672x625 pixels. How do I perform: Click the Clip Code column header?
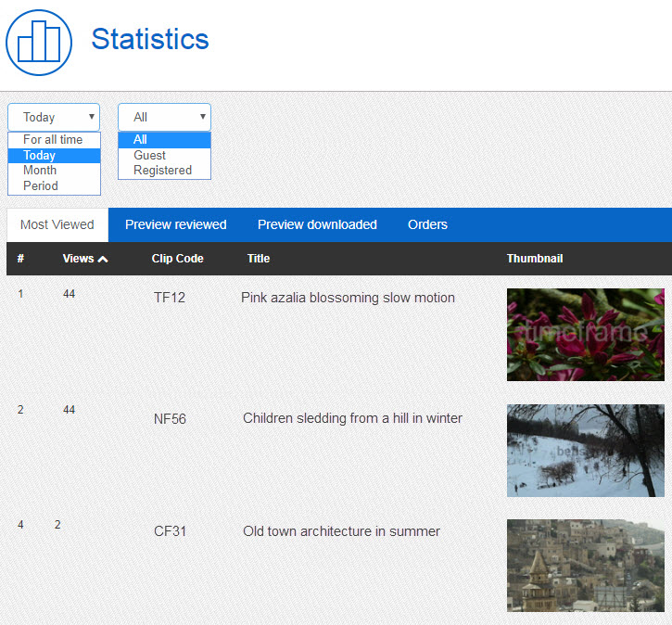pyautogui.click(x=177, y=259)
